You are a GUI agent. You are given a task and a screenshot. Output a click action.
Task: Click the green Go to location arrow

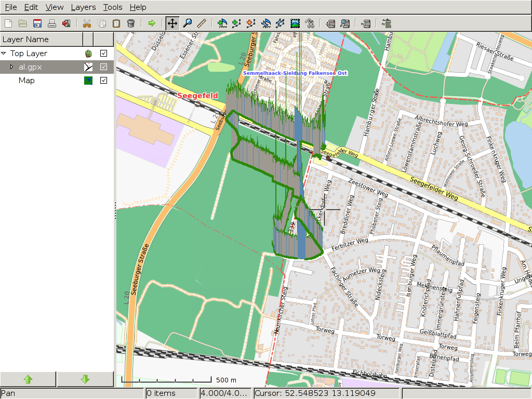(151, 23)
